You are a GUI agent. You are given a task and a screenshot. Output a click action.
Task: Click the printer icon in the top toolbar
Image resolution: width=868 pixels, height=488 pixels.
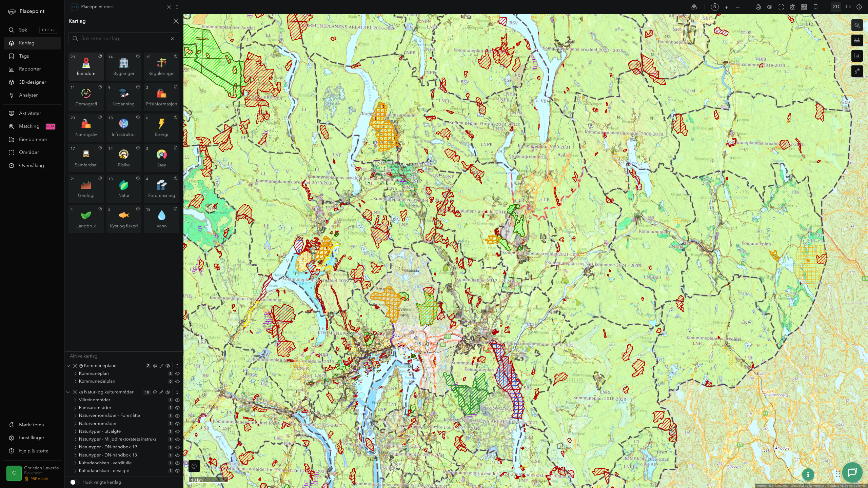click(x=758, y=7)
